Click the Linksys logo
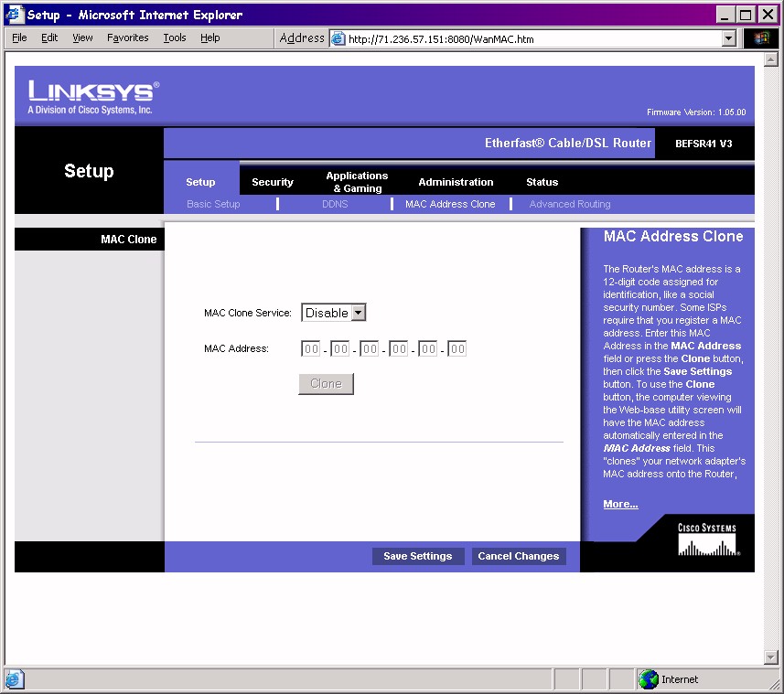 (93, 97)
